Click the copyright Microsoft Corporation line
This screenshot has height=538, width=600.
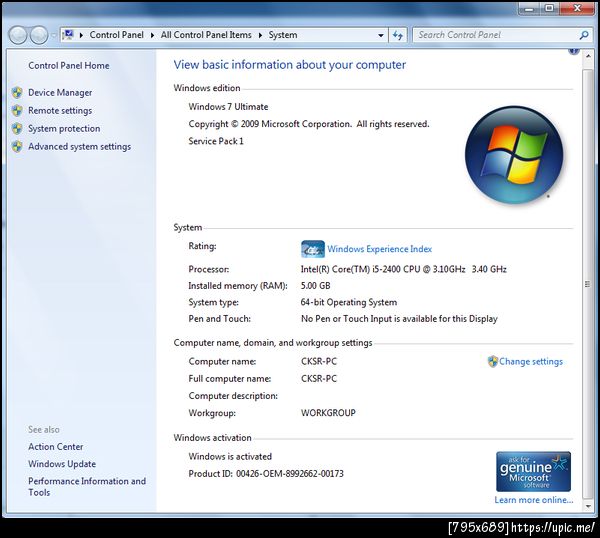[x=309, y=124]
